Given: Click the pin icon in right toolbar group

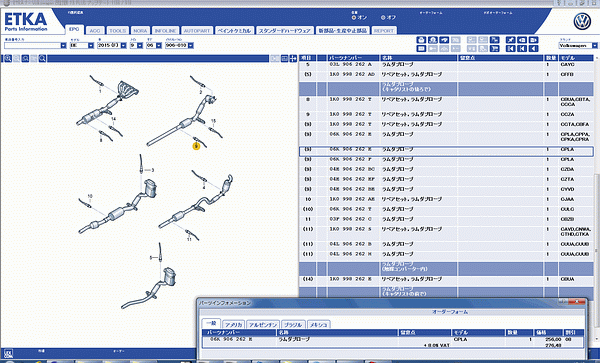Looking at the screenshot, I should coord(510,40).
